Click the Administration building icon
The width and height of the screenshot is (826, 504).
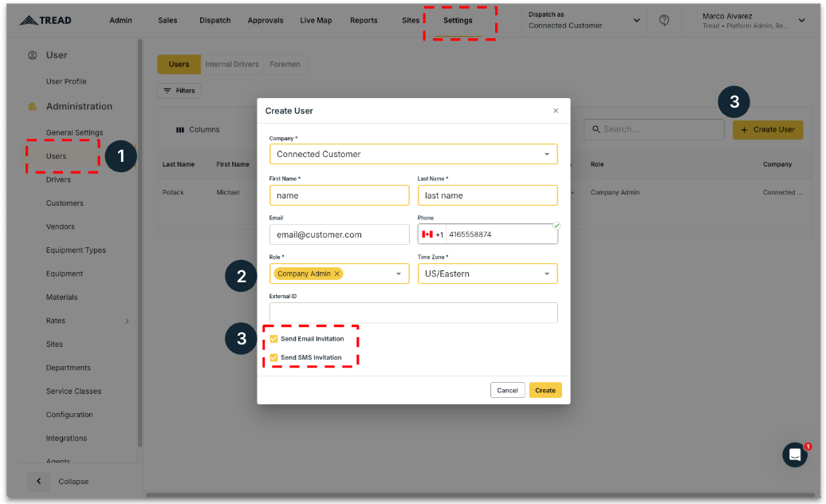tap(33, 106)
